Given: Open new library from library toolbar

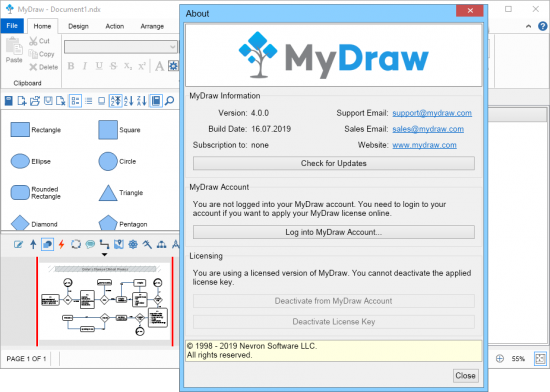Looking at the screenshot, I should 22,101.
